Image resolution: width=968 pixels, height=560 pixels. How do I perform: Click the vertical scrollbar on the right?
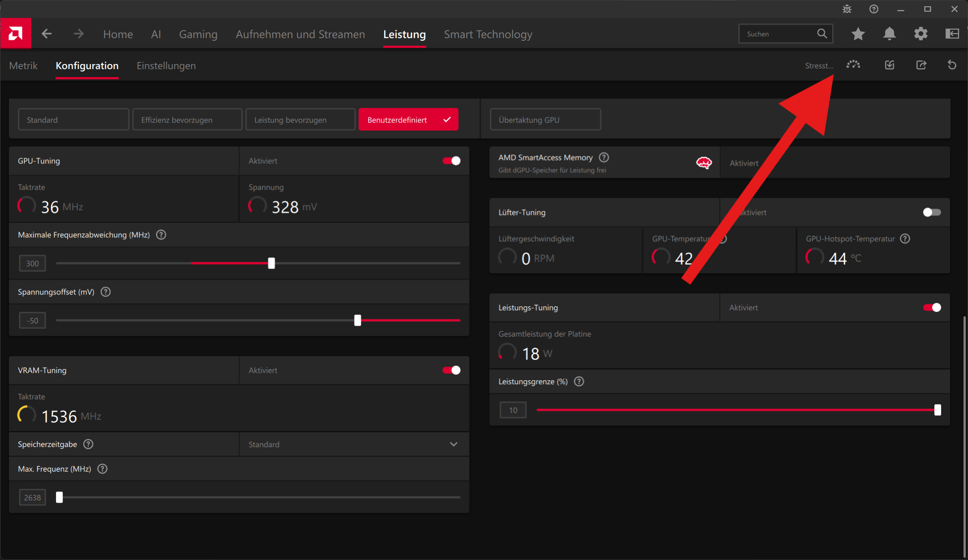tap(964, 437)
